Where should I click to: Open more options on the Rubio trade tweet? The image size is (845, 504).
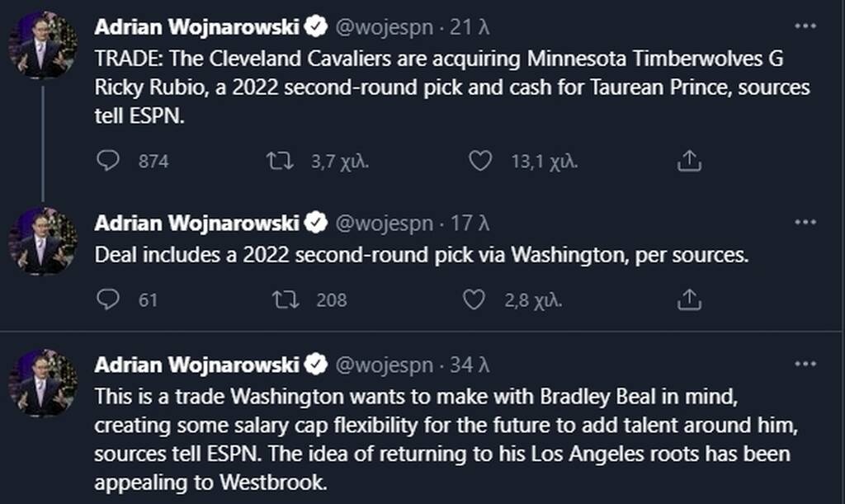pos(805,27)
